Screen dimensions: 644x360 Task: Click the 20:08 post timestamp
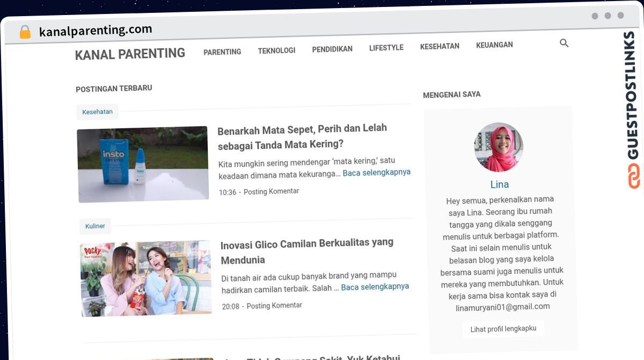click(231, 307)
